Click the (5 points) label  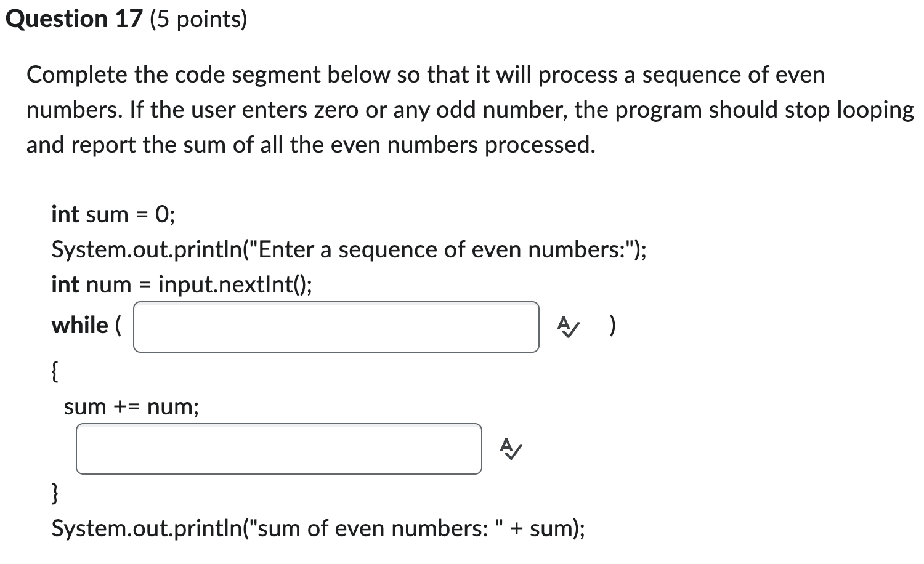(198, 19)
